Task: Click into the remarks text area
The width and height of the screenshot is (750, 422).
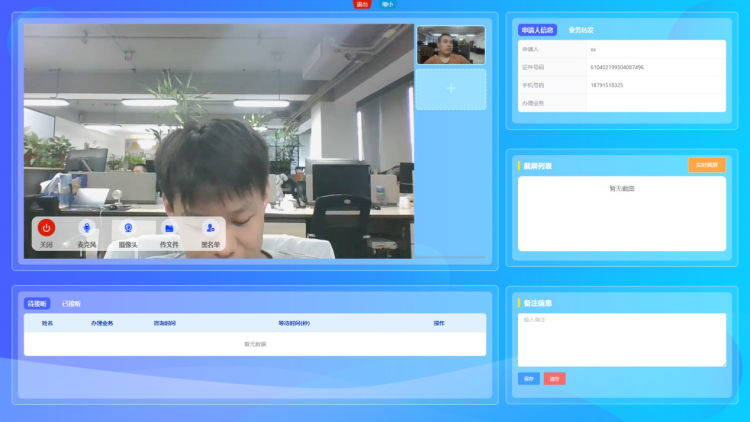Action: point(622,340)
